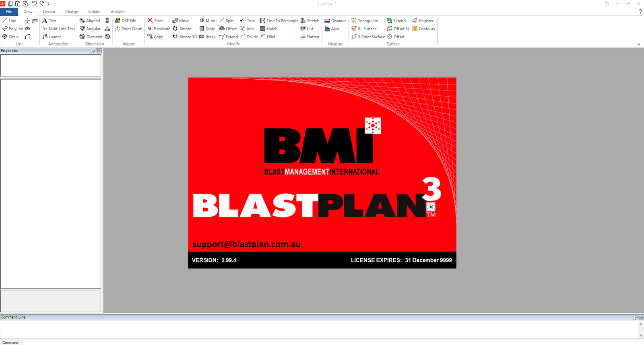Generate surface Contours
Viewport: 644px width, 345px height.
(x=423, y=29)
